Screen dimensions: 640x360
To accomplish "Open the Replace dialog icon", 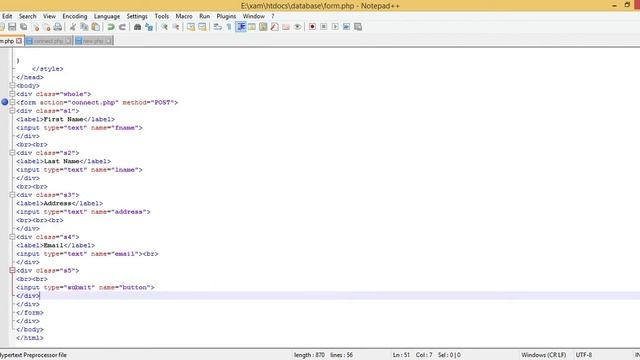I will 149,27.
